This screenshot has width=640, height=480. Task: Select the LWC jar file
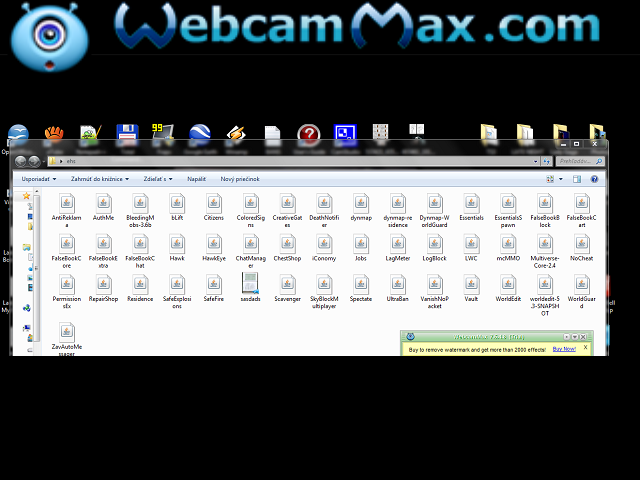pyautogui.click(x=471, y=248)
